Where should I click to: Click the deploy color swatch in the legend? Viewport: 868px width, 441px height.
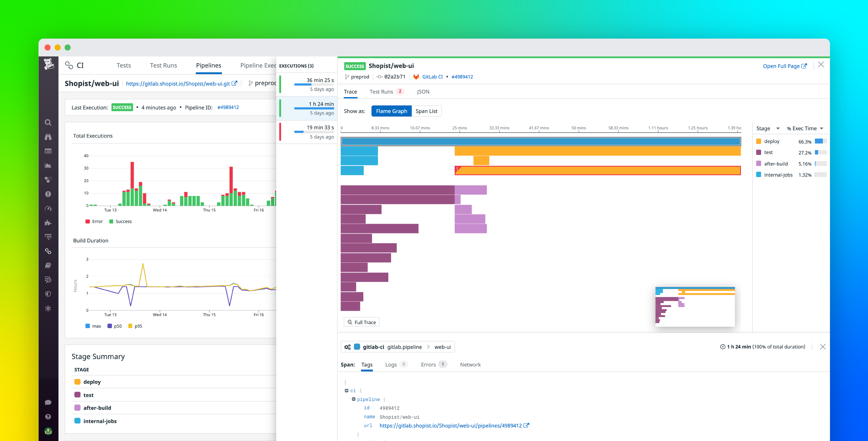pos(759,141)
